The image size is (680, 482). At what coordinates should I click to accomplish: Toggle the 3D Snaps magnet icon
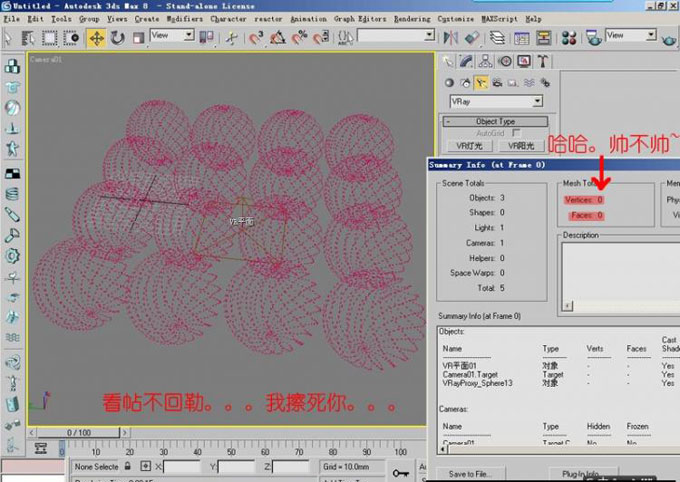coord(256,38)
